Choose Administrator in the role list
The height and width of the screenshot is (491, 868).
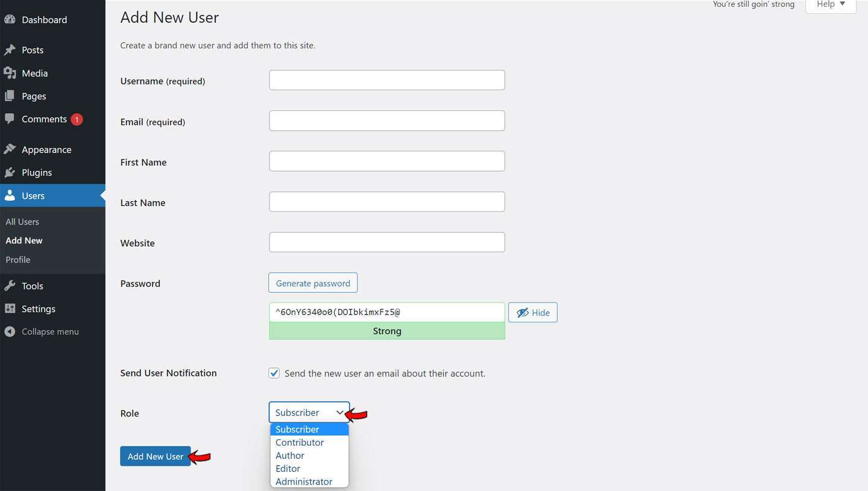(309, 481)
